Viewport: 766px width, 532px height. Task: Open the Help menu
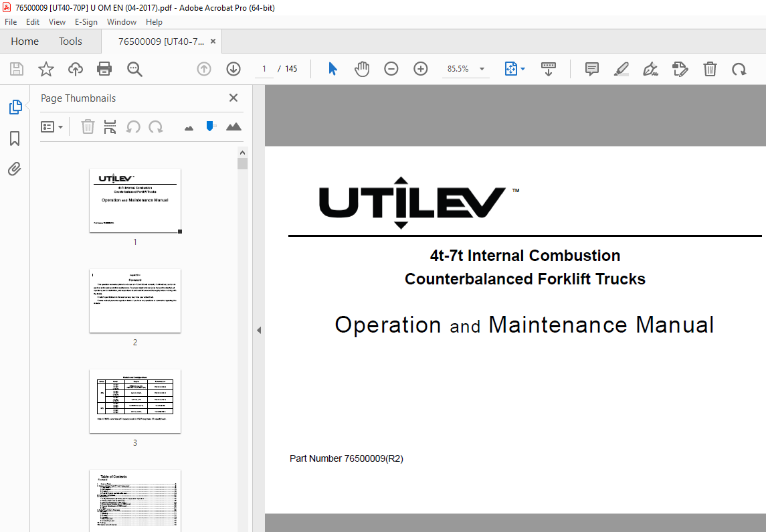[154, 22]
